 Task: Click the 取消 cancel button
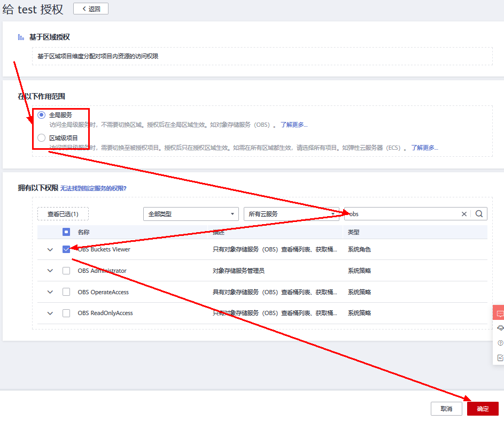click(x=446, y=409)
